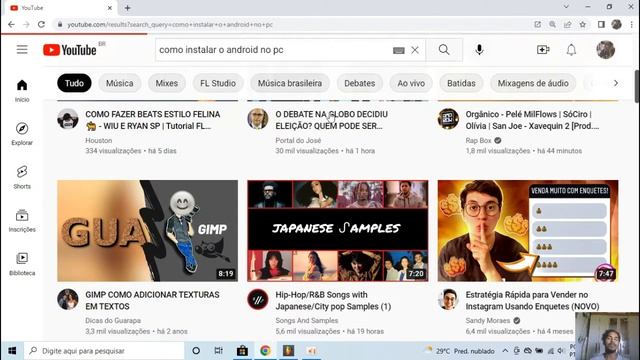This screenshot has width=640, height=360.
Task: Open the Dicas do Guarapa channel avatar
Action: (68, 300)
